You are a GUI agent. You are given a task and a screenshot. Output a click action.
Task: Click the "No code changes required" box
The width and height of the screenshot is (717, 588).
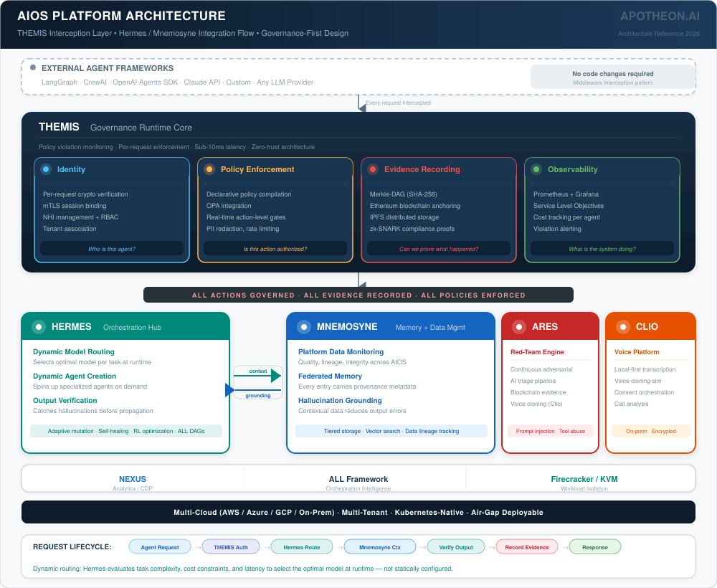tap(612, 77)
